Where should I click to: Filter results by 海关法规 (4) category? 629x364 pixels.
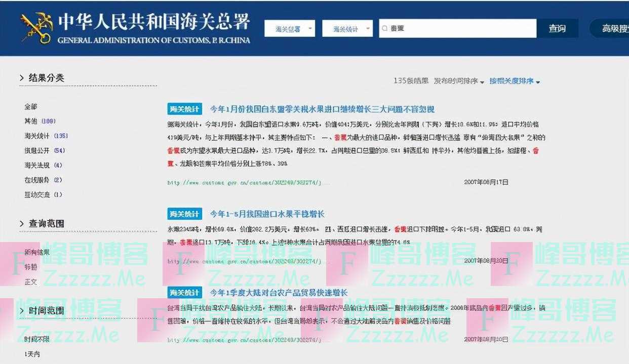pyautogui.click(x=43, y=165)
